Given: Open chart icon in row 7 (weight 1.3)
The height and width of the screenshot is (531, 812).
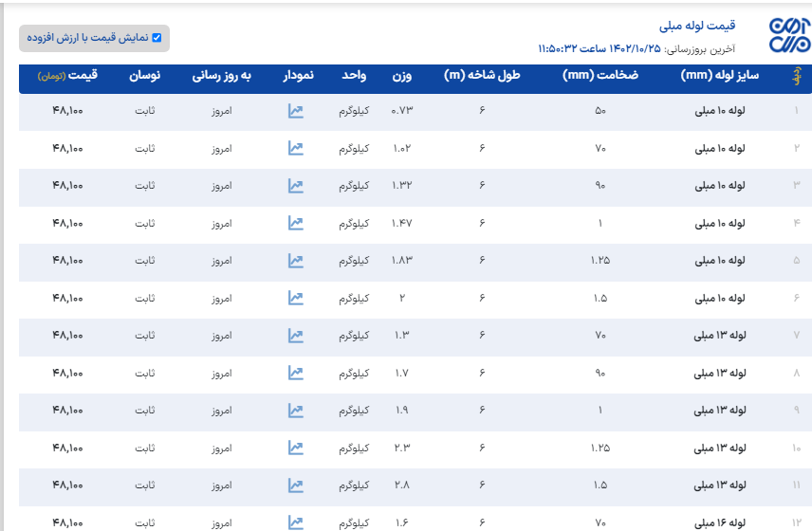Looking at the screenshot, I should pyautogui.click(x=296, y=336).
